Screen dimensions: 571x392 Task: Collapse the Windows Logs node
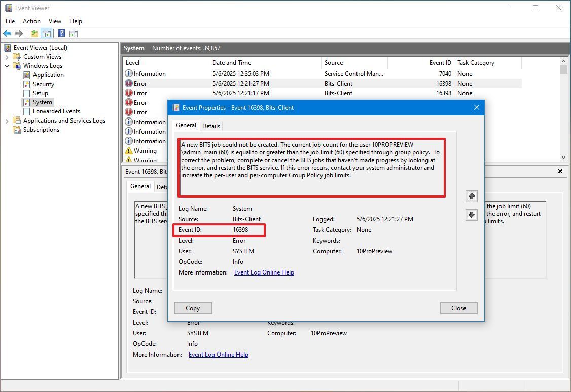pos(7,65)
